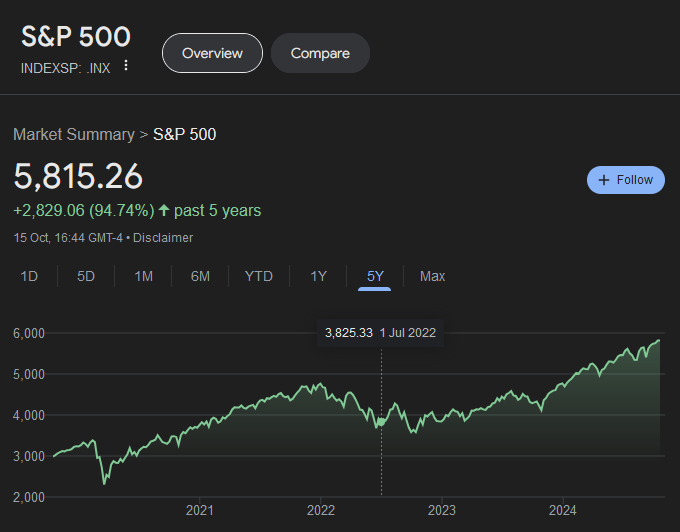Show the 1M chart range
The height and width of the screenshot is (532, 680).
click(x=144, y=276)
